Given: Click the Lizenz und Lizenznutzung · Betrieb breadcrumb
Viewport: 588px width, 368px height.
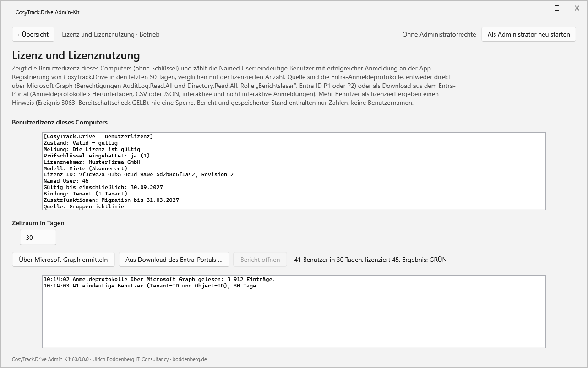Looking at the screenshot, I should point(111,34).
